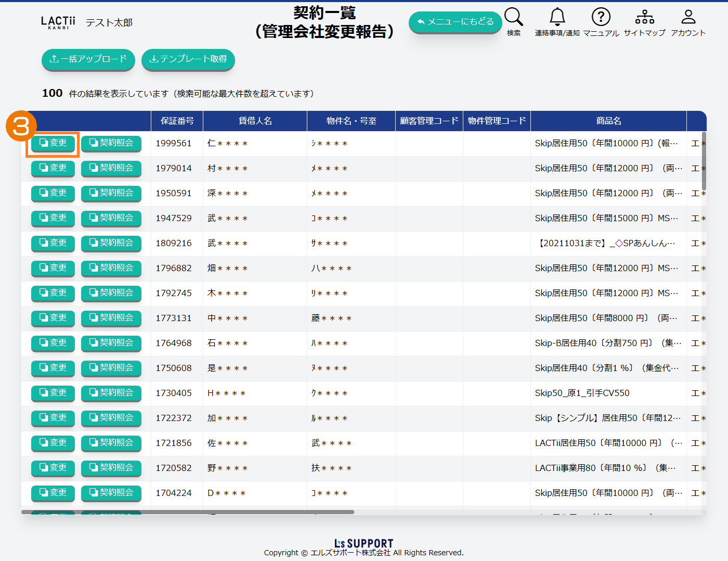
Task: Click 一括アップロード upload button
Action: pos(88,59)
